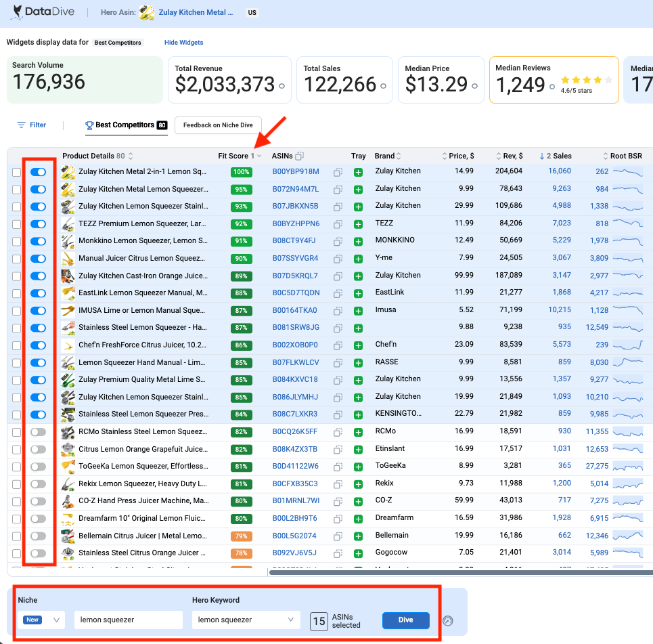This screenshot has width=653, height=644.
Task: Open the Filter icon control
Action: coord(21,125)
